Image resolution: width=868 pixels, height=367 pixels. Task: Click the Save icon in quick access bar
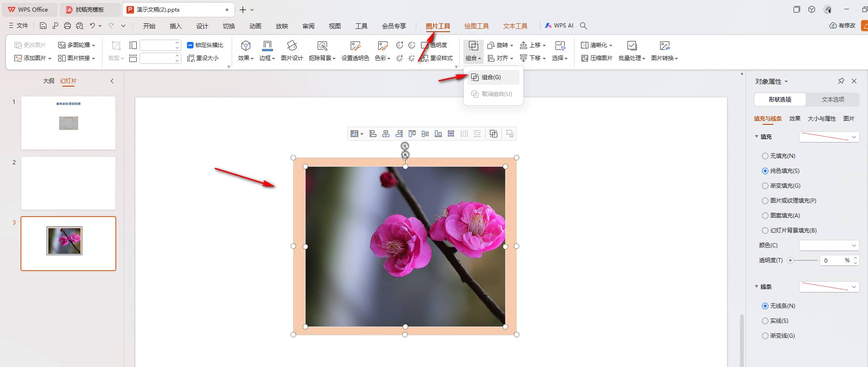[43, 26]
